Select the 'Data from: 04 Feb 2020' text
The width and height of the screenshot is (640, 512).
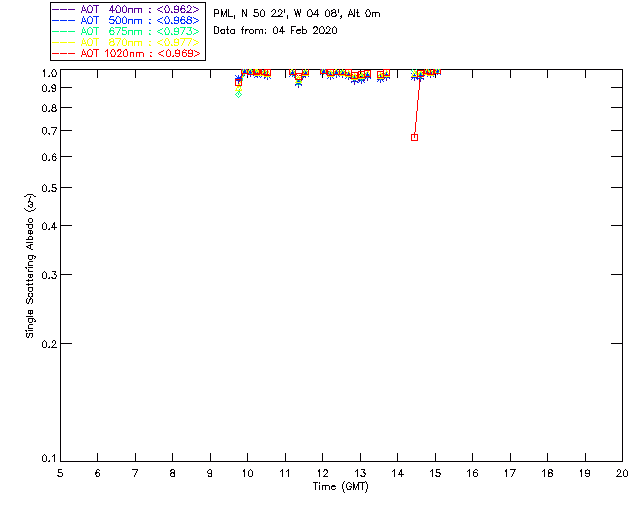coord(275,30)
